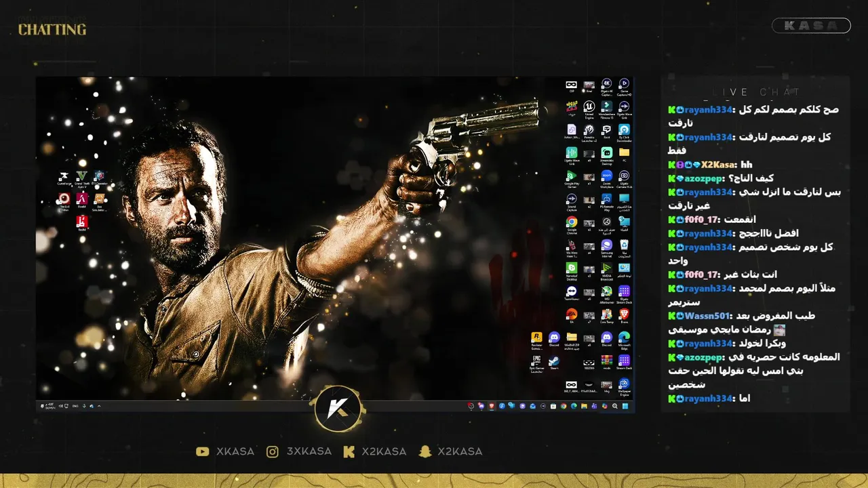Click the CHATTING title label
868x488 pixels.
tap(52, 30)
